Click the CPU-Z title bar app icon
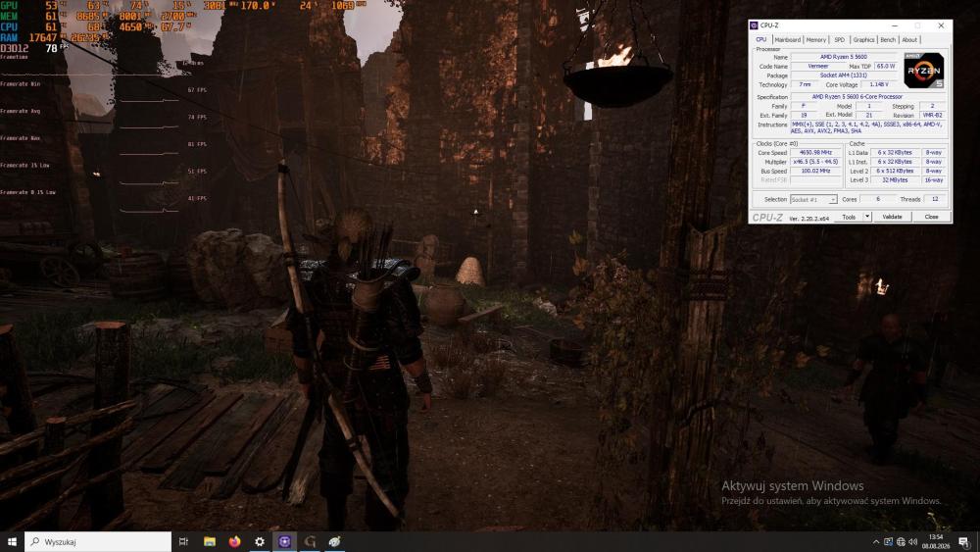Viewport: 980px width, 552px height. [x=755, y=25]
